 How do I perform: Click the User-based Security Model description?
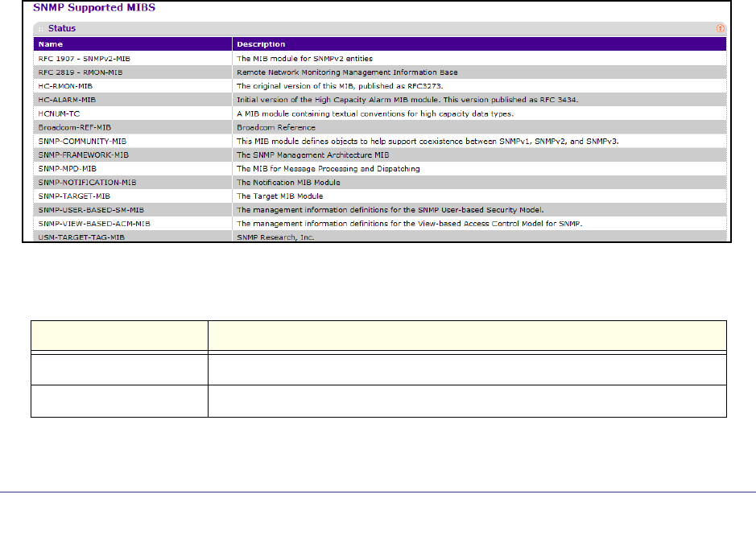390,210
